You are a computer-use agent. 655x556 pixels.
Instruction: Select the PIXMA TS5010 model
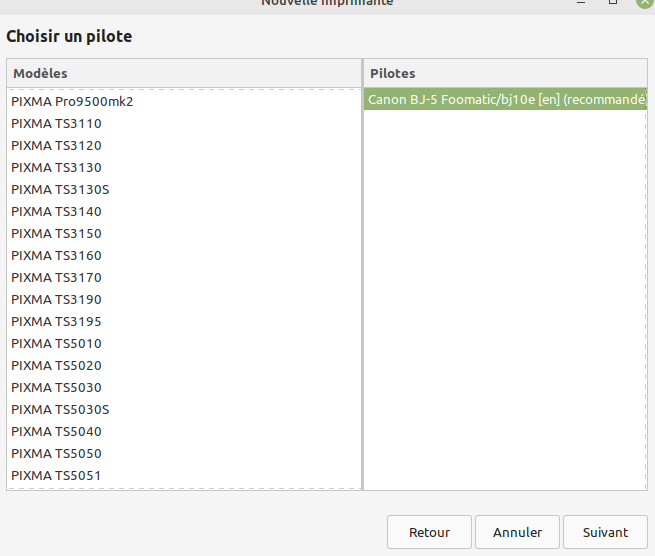point(56,343)
